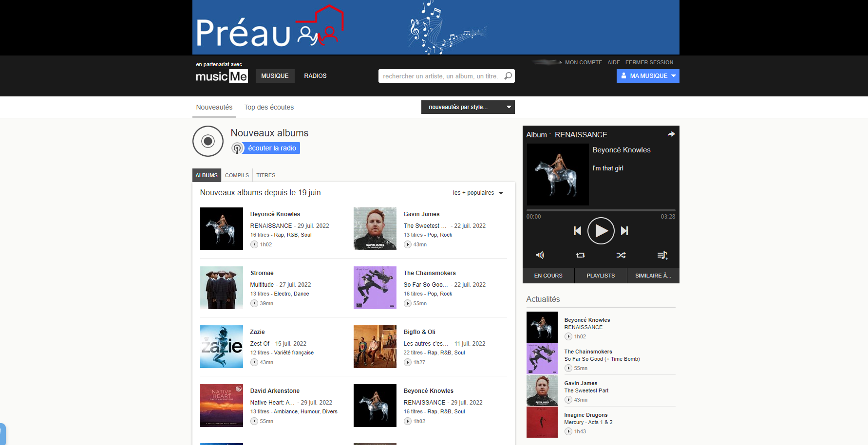This screenshot has width=868, height=445.
Task: Open Beyoncé Knowles link in player panel
Action: (622, 150)
